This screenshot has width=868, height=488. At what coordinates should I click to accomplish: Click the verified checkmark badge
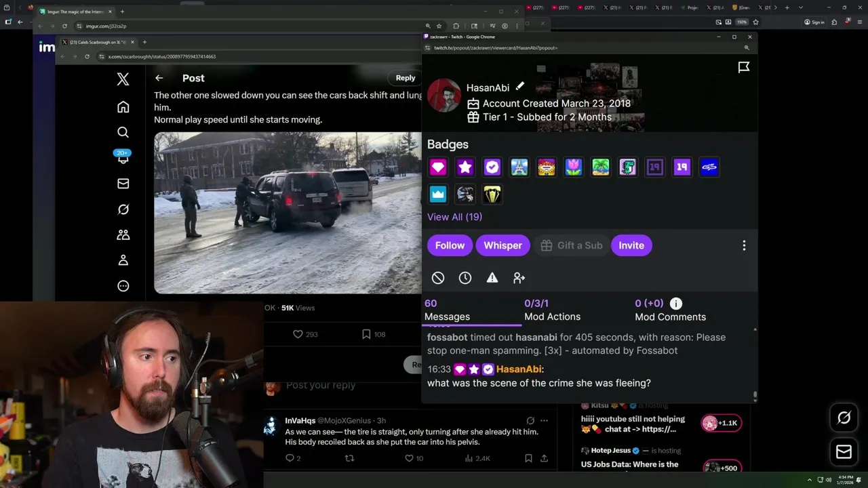pos(492,167)
